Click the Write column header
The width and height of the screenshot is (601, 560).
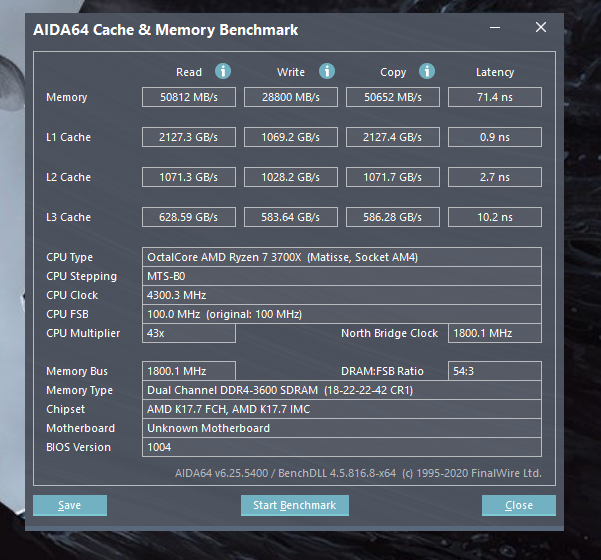click(291, 72)
